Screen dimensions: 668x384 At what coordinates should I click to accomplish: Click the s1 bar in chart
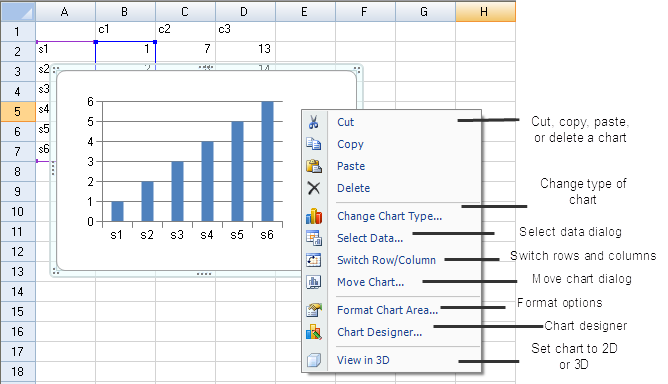[x=117, y=211]
